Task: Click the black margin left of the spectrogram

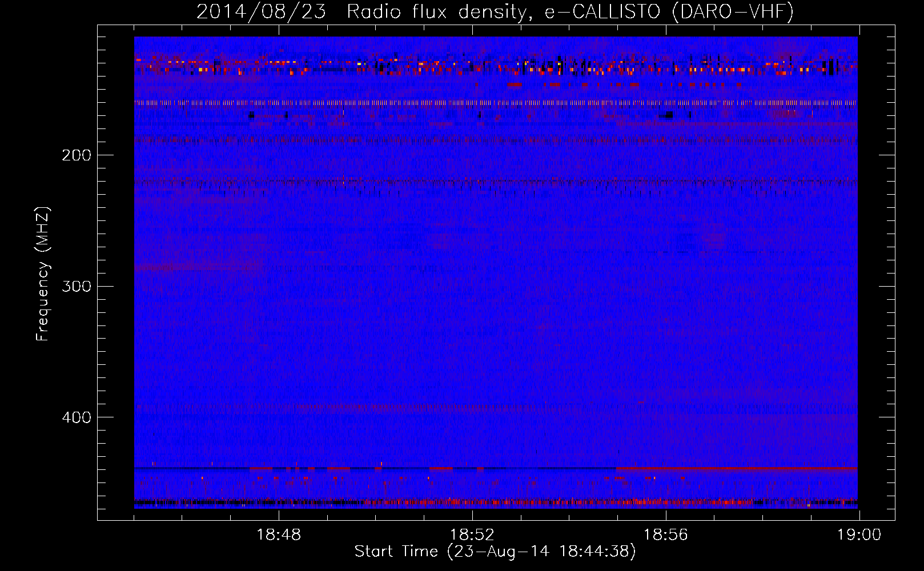Action: pyautogui.click(x=116, y=272)
